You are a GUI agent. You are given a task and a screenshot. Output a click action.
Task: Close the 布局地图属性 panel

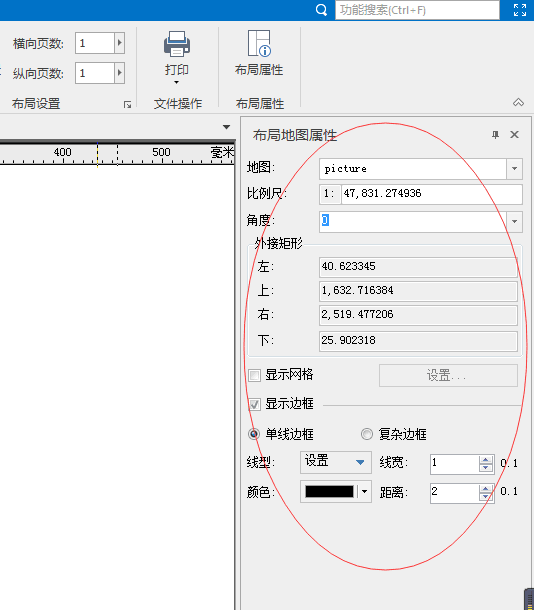point(514,135)
